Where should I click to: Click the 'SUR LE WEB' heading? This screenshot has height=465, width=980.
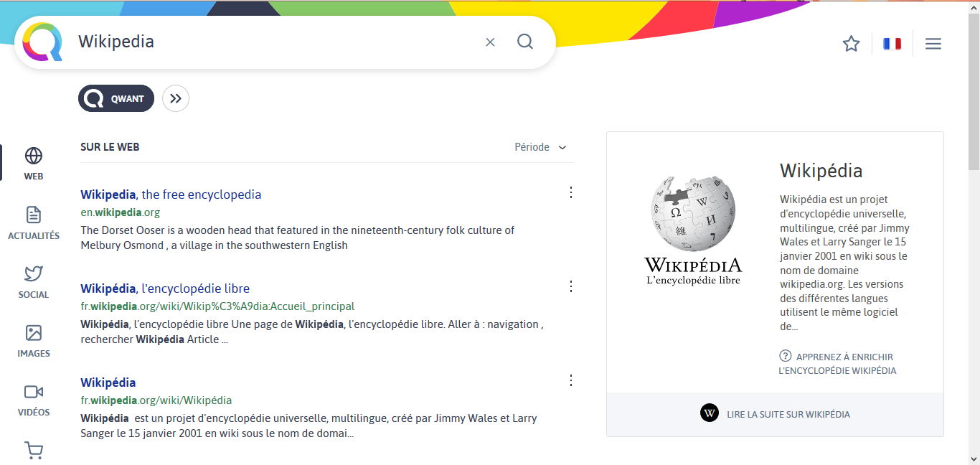[110, 147]
